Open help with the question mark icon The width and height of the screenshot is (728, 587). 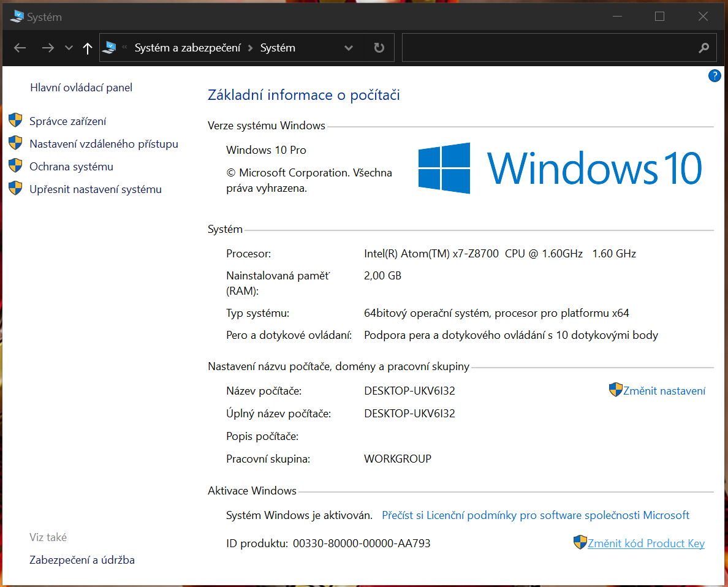pos(715,76)
